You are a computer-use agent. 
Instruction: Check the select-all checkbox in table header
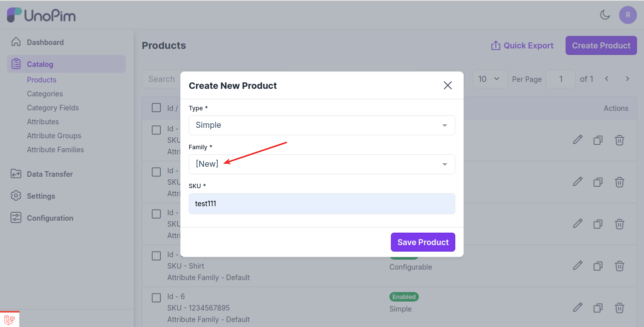coord(156,108)
